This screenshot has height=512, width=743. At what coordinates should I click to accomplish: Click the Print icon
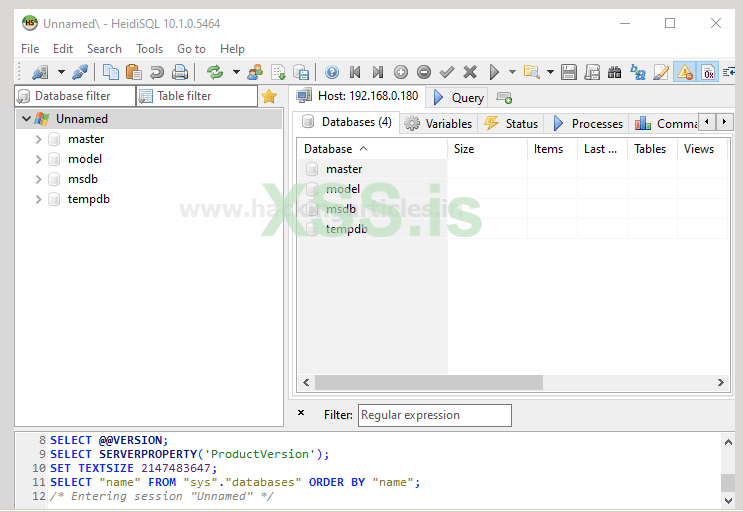point(180,72)
